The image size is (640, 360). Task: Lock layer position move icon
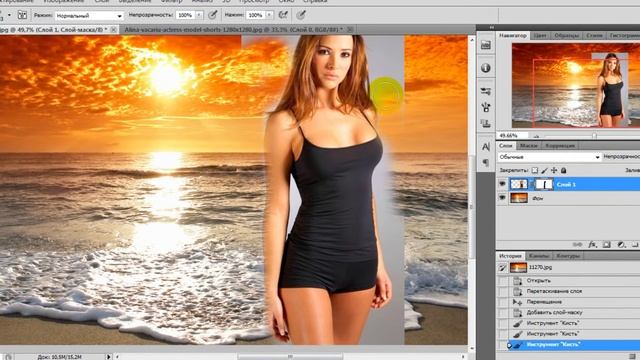point(554,170)
